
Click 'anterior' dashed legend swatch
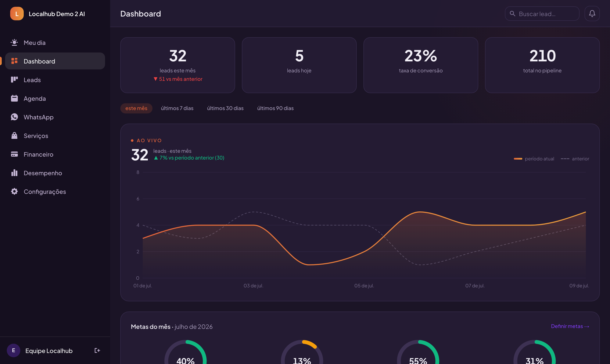coord(565,159)
